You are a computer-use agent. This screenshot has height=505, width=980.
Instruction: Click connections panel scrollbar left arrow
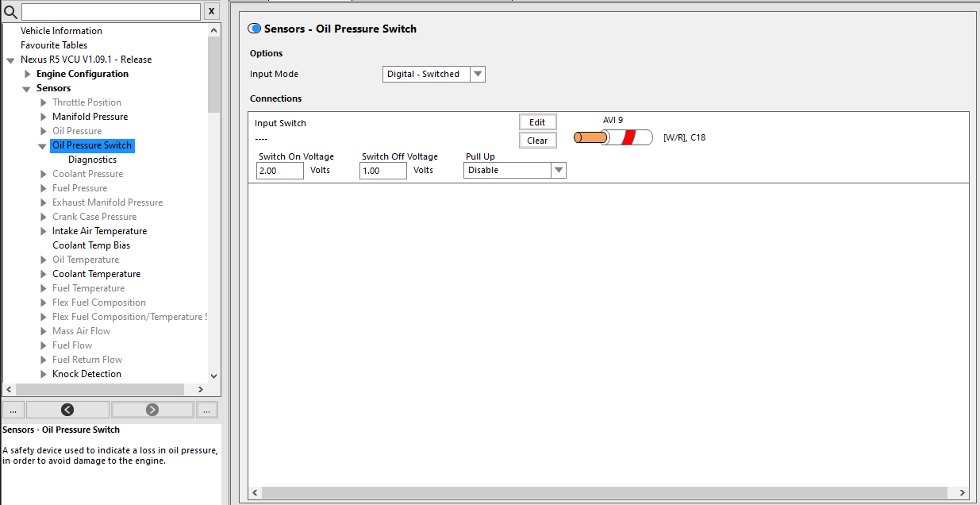(255, 492)
